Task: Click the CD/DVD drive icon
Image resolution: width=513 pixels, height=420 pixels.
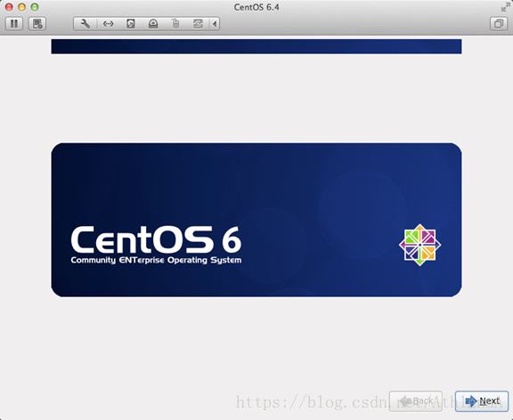Action: click(x=153, y=24)
